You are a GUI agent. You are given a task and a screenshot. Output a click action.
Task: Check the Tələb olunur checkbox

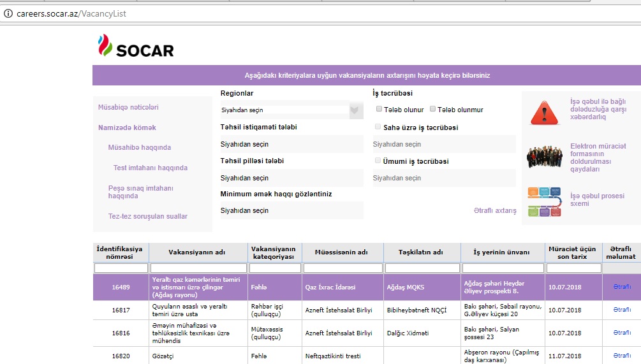coord(379,109)
